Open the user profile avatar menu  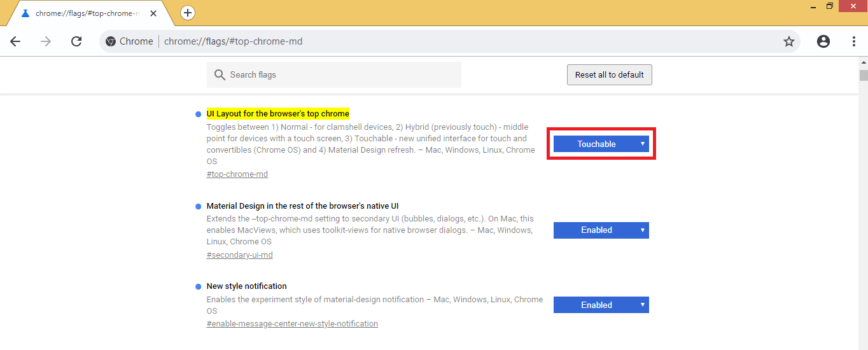click(823, 41)
